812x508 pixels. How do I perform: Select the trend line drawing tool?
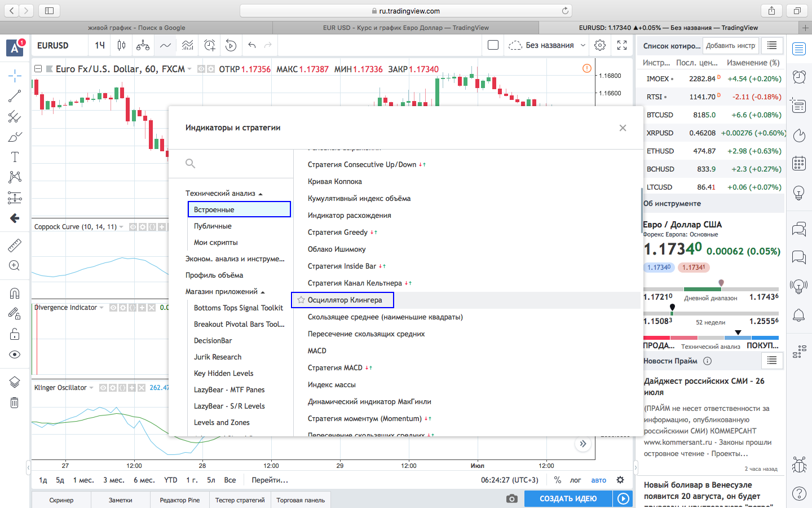pos(15,96)
